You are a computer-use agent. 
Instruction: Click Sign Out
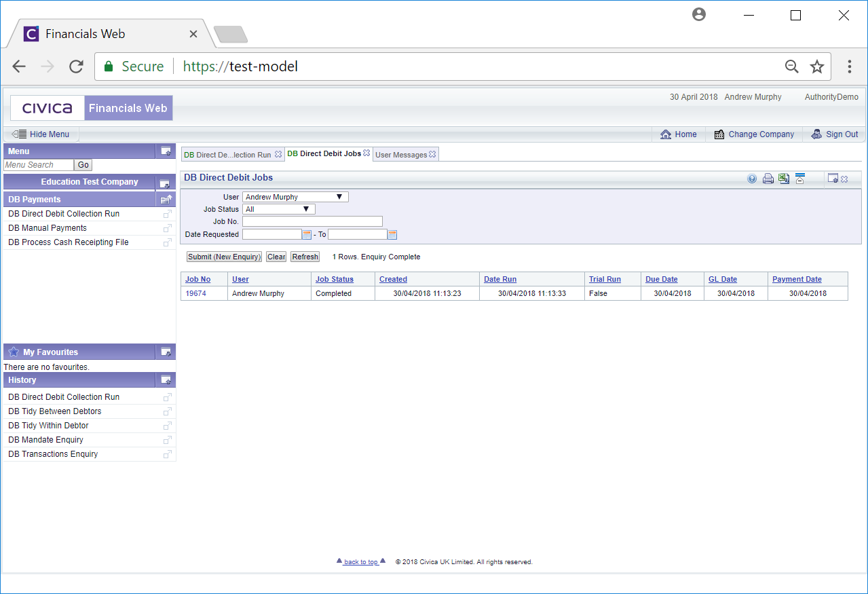click(x=835, y=134)
